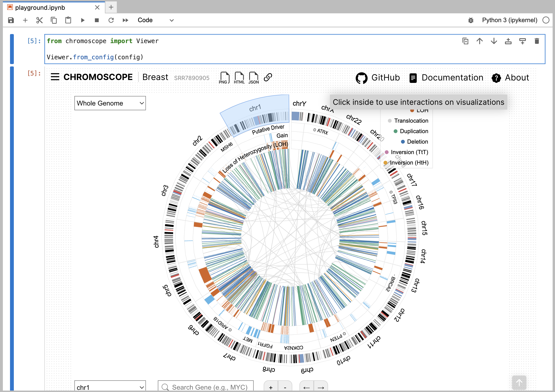Click the Inversion (TtT) legend pink dot
The image size is (555, 392).
point(386,152)
